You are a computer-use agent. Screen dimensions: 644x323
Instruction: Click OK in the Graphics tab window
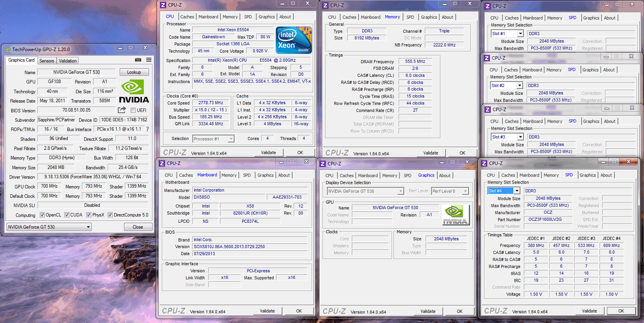point(460,311)
